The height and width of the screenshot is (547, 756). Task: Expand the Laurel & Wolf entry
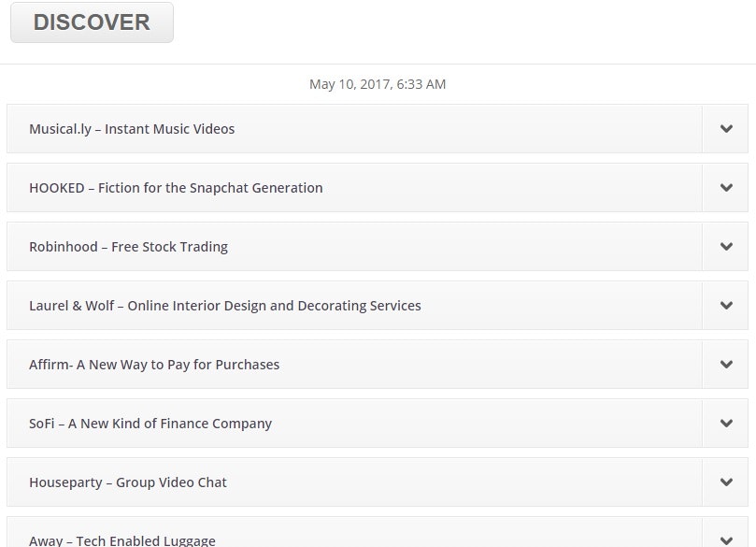[x=355, y=306]
